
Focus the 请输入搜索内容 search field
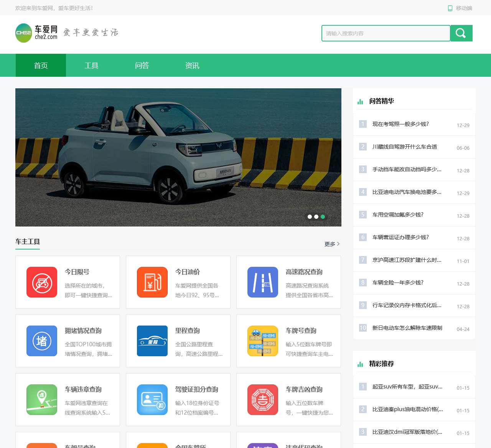(386, 33)
